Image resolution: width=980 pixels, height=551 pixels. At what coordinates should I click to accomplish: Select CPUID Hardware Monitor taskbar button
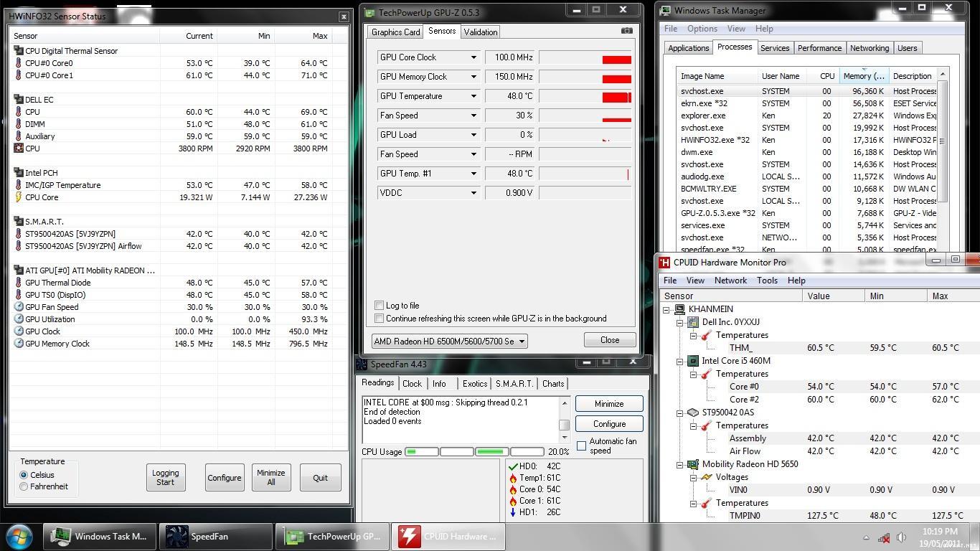click(x=448, y=536)
